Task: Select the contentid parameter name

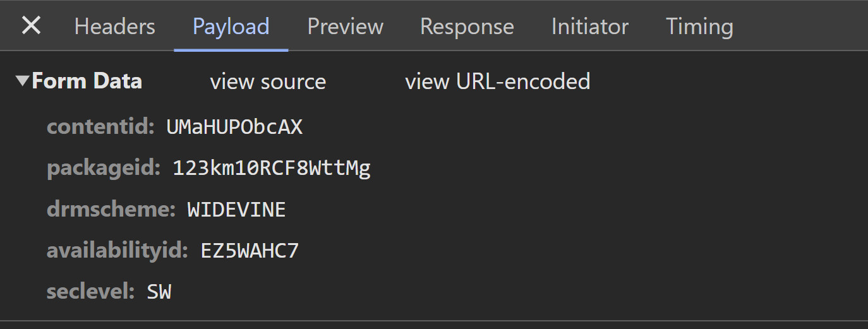Action: click(x=100, y=127)
